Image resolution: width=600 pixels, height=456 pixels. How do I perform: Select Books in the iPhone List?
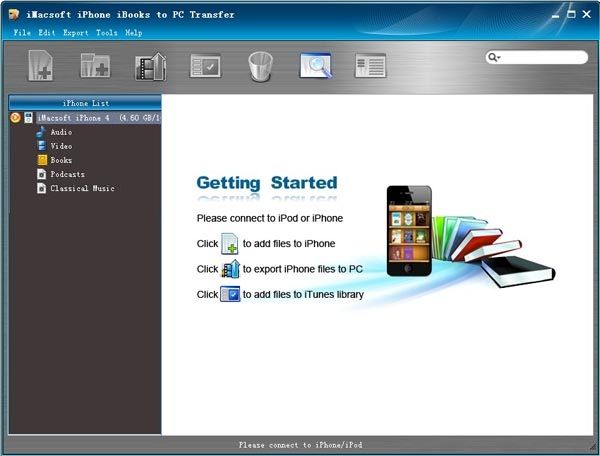pyautogui.click(x=61, y=160)
